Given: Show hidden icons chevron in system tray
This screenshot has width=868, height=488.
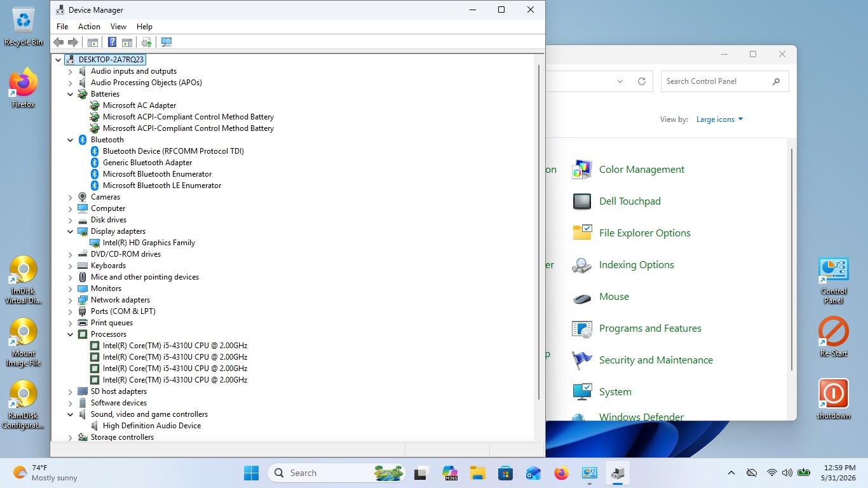Looking at the screenshot, I should [x=731, y=473].
